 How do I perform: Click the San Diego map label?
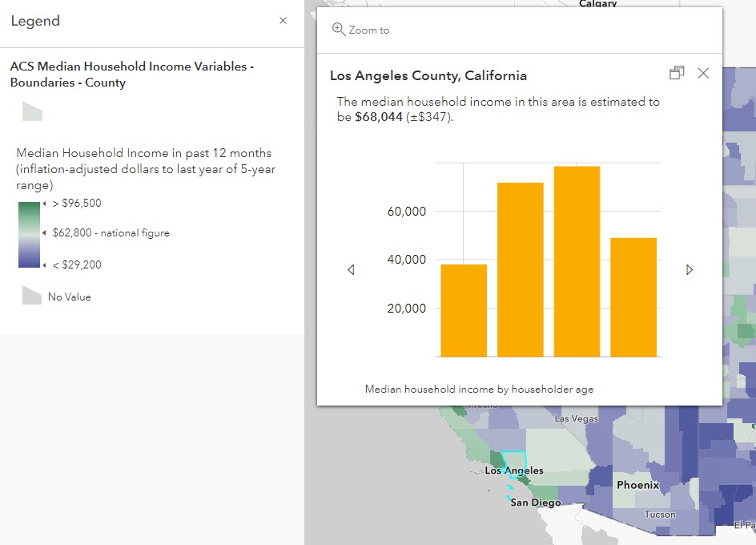(x=536, y=503)
